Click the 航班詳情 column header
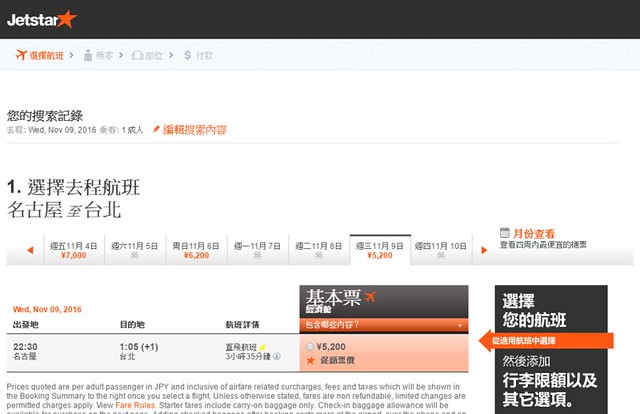Image resolution: width=640 pixels, height=414 pixels. 242,325
